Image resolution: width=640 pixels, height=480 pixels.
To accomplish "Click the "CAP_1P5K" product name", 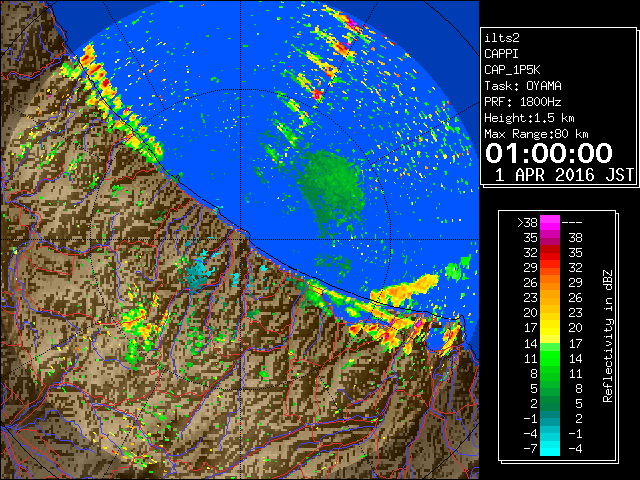I will coord(512,70).
